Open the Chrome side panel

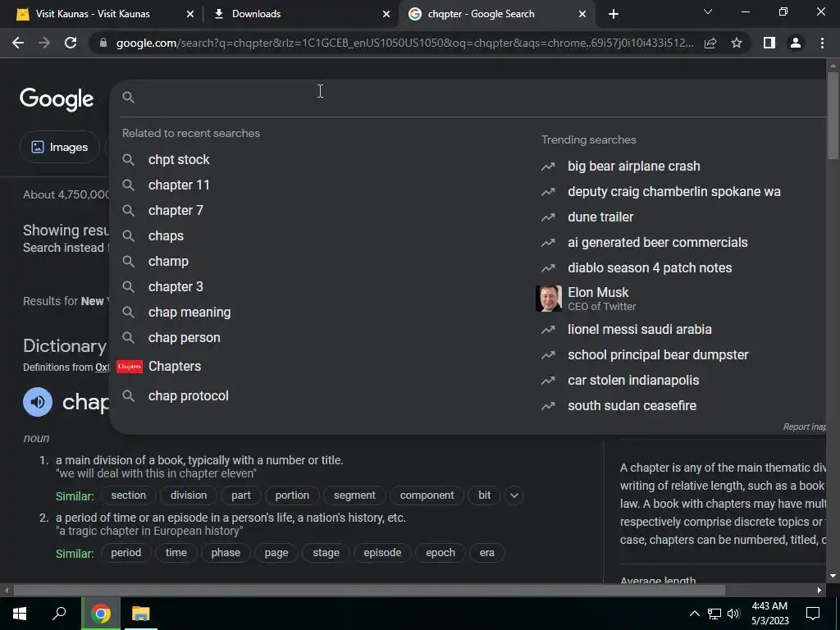pyautogui.click(x=769, y=43)
